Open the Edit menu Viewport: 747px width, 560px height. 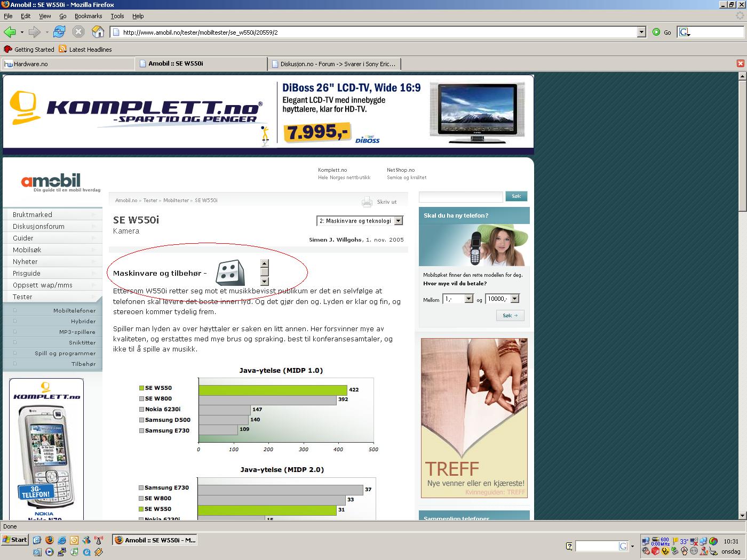click(x=26, y=16)
